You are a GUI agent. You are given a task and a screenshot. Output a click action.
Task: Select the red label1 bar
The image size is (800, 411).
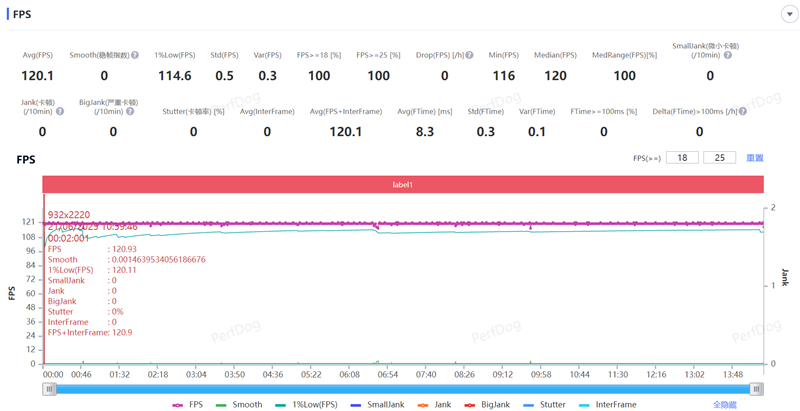402,185
